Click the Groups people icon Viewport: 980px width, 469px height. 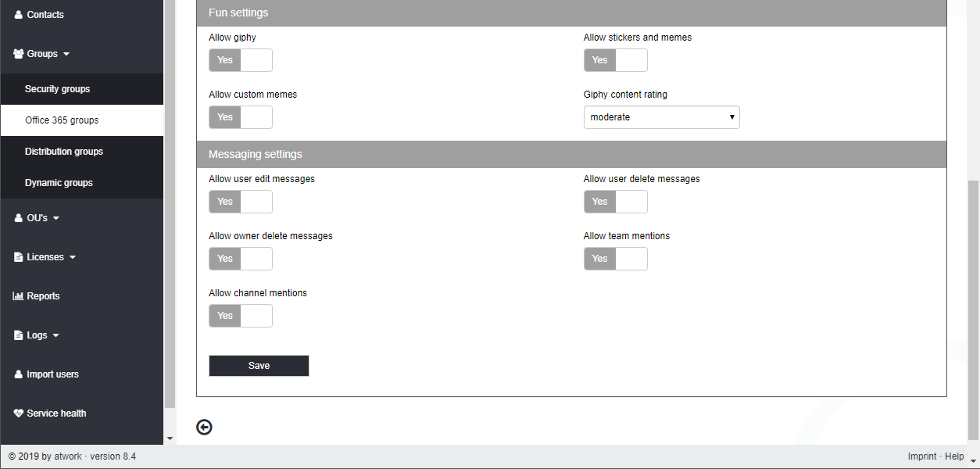19,54
